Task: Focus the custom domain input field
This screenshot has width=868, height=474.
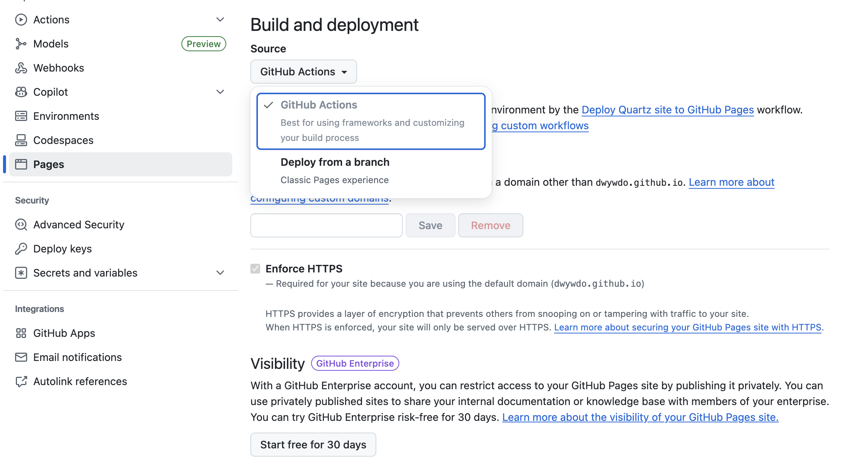Action: 327,225
